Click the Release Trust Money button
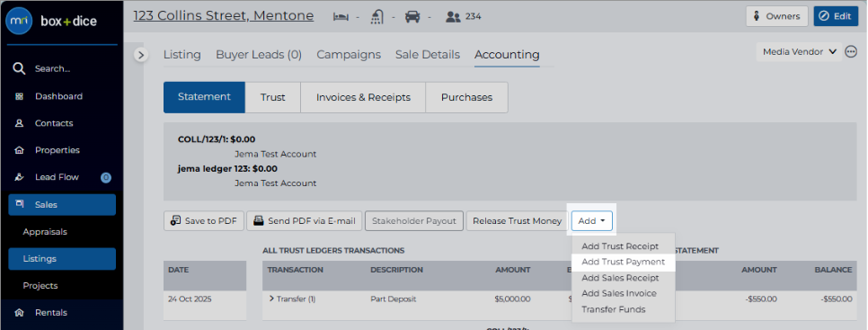This screenshot has width=868, height=330. (x=517, y=221)
